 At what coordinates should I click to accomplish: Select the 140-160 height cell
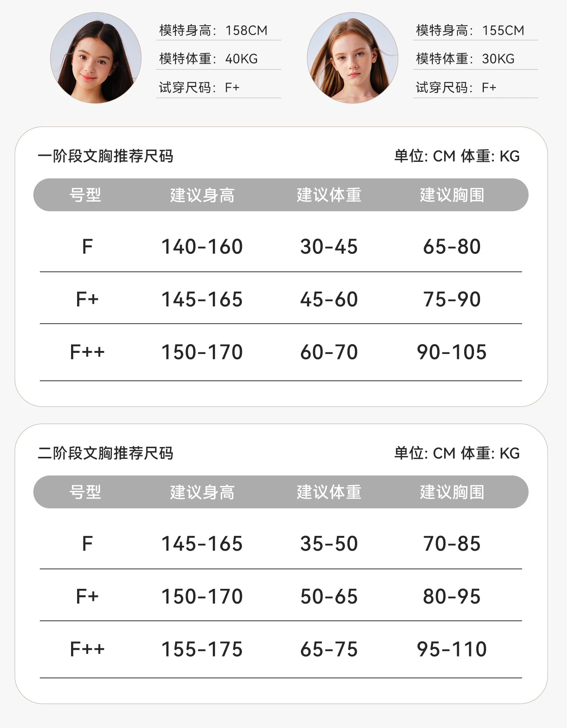(x=202, y=247)
